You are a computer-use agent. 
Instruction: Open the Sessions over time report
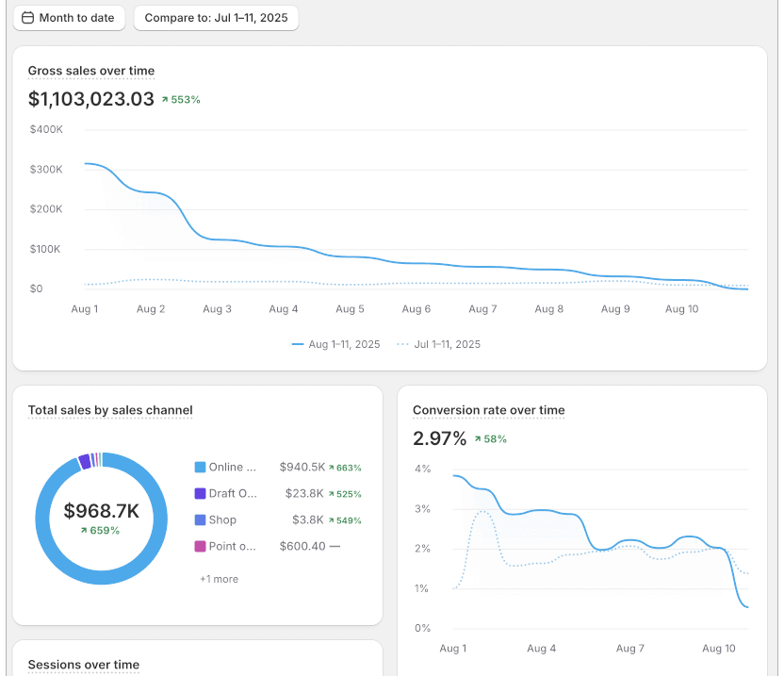point(84,665)
